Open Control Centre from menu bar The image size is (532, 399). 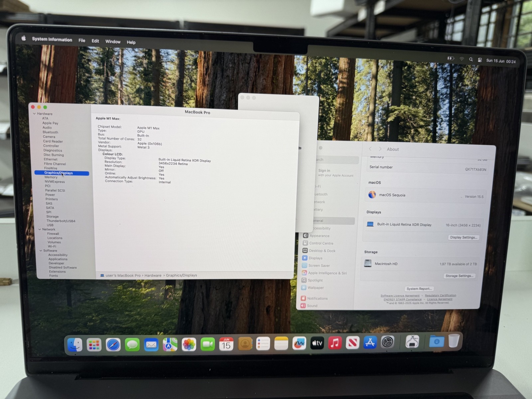pos(480,60)
